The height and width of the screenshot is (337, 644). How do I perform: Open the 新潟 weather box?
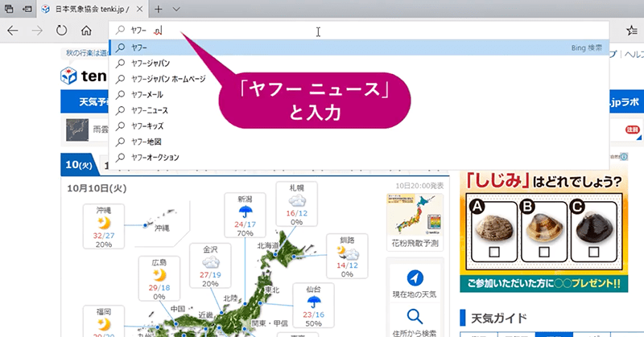(x=245, y=216)
